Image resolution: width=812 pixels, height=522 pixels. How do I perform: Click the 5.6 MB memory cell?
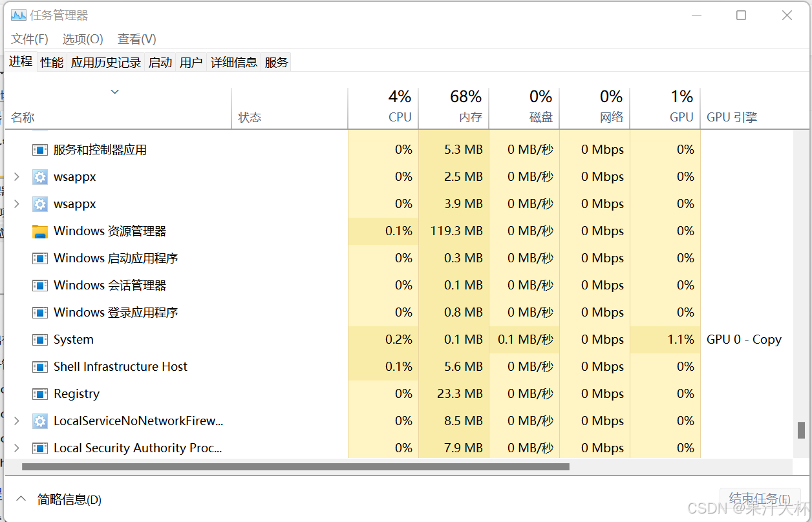(454, 367)
